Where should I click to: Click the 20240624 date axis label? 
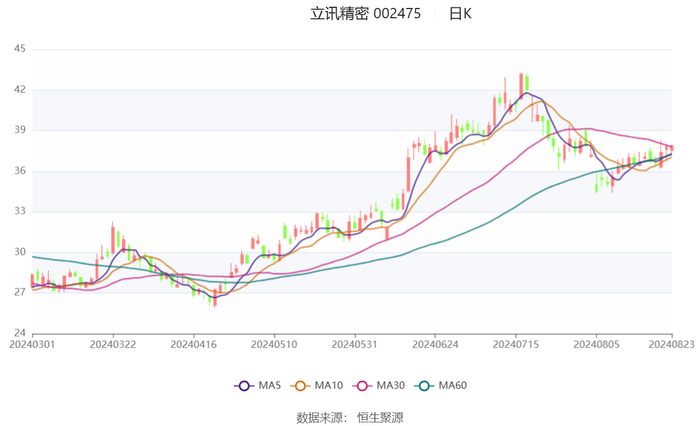pyautogui.click(x=435, y=345)
